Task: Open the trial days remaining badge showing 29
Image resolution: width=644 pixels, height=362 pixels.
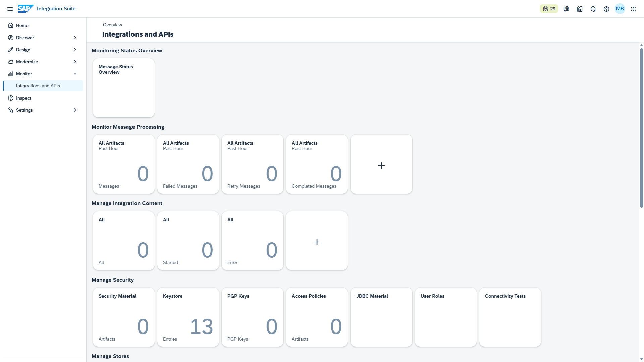Action: (x=549, y=9)
